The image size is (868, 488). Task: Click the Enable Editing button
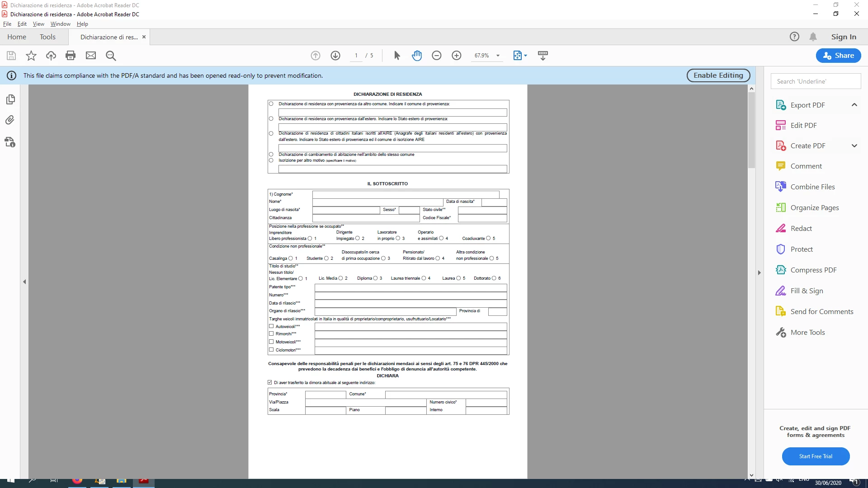(x=718, y=75)
